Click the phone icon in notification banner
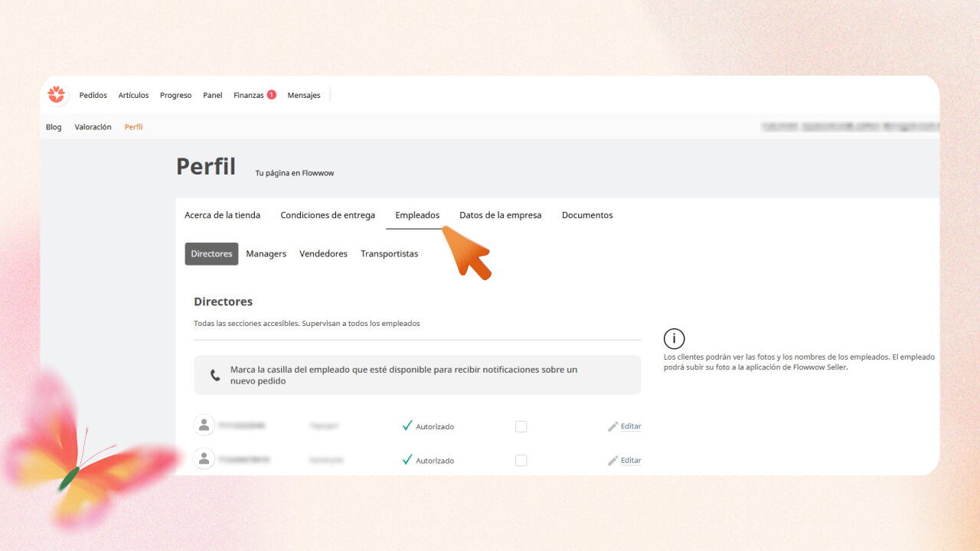980x551 pixels. (215, 375)
